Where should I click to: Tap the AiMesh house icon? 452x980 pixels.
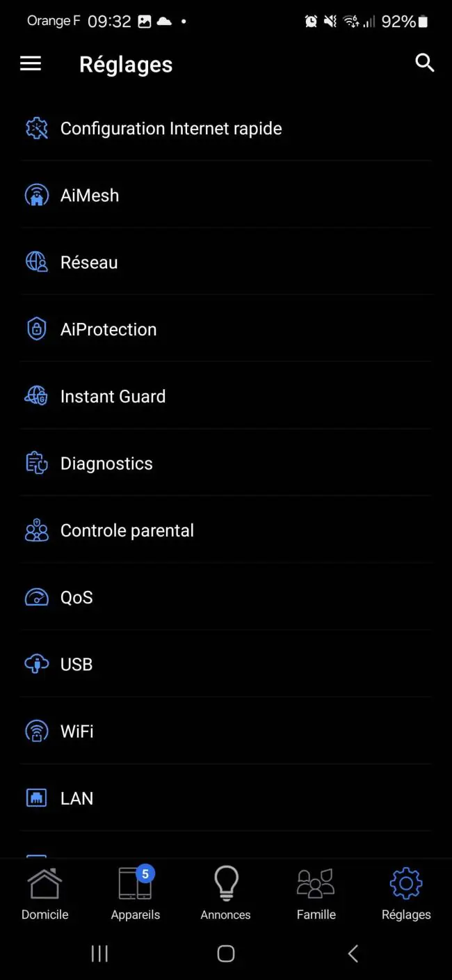pos(36,196)
